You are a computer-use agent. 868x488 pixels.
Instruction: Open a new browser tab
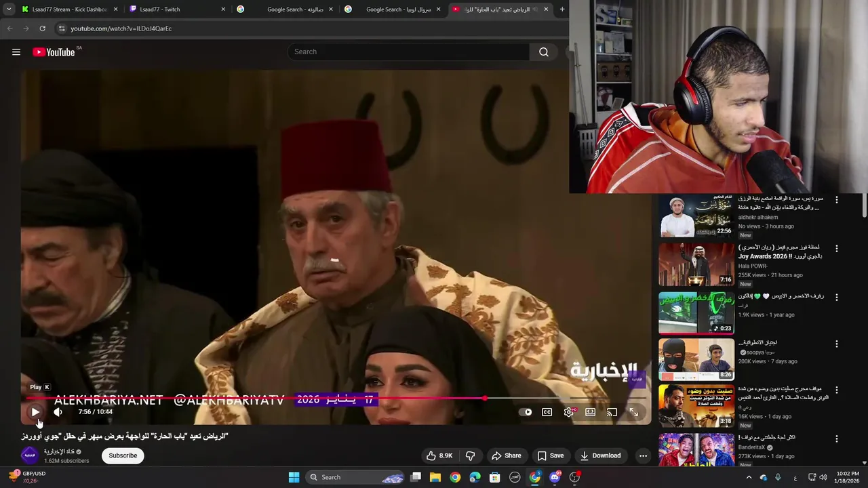tap(562, 9)
